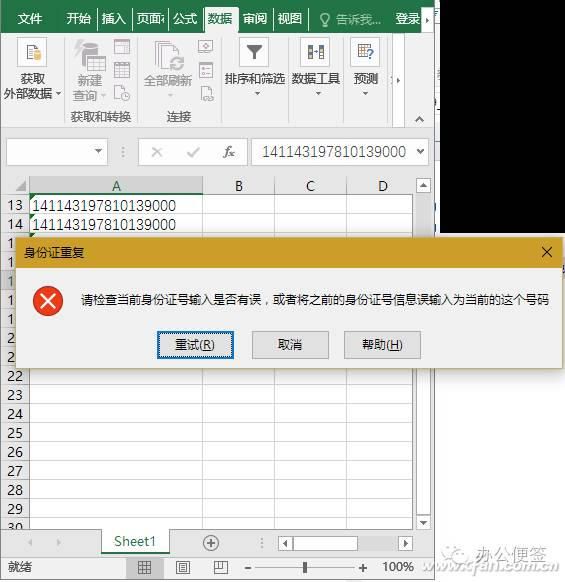Switch to Page Break Preview in status bar
This screenshot has width=565, height=582.
(x=221, y=568)
